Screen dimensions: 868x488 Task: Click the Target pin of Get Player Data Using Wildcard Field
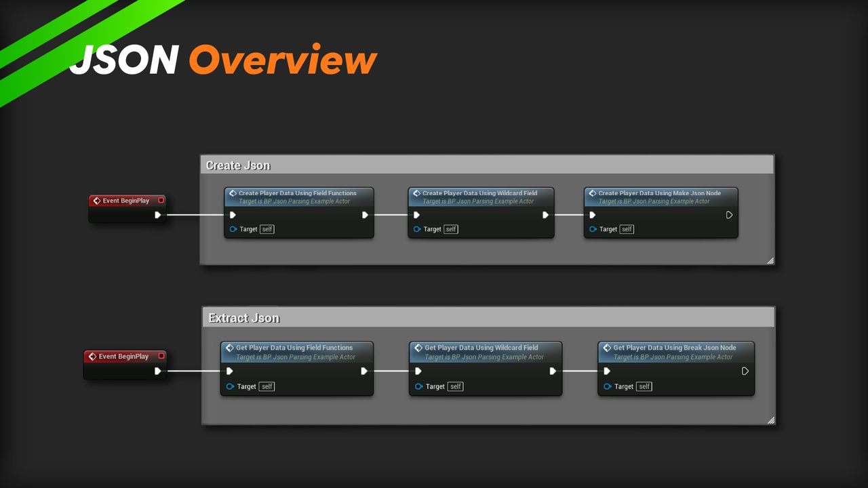418,386
